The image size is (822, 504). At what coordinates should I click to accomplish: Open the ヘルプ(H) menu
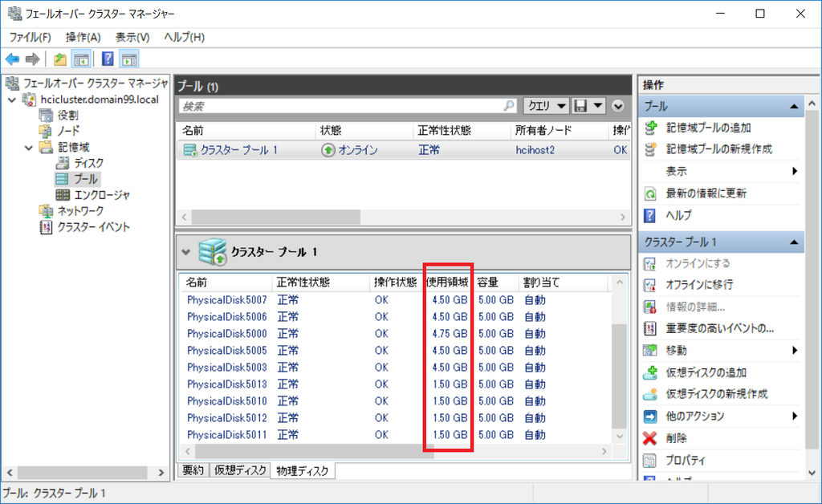[184, 37]
